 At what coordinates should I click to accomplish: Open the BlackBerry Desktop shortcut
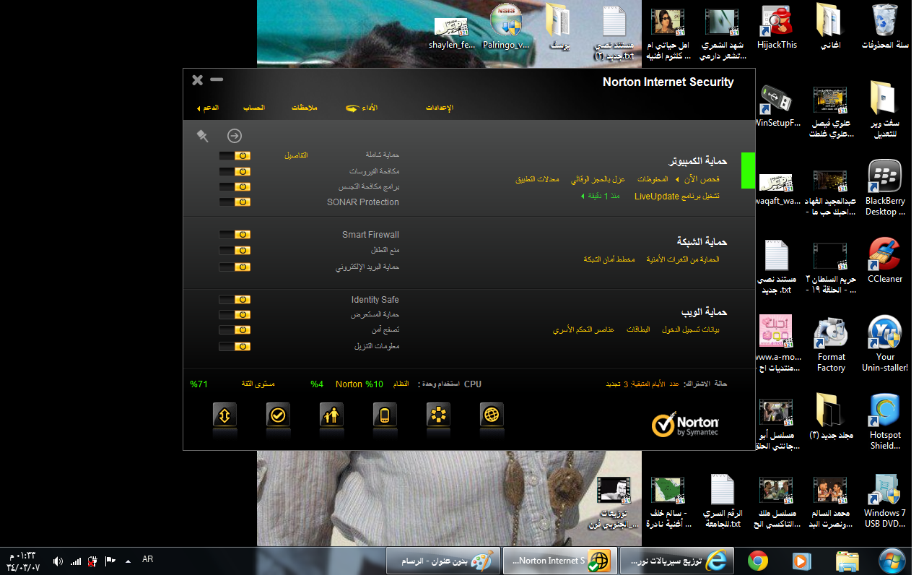(x=885, y=188)
